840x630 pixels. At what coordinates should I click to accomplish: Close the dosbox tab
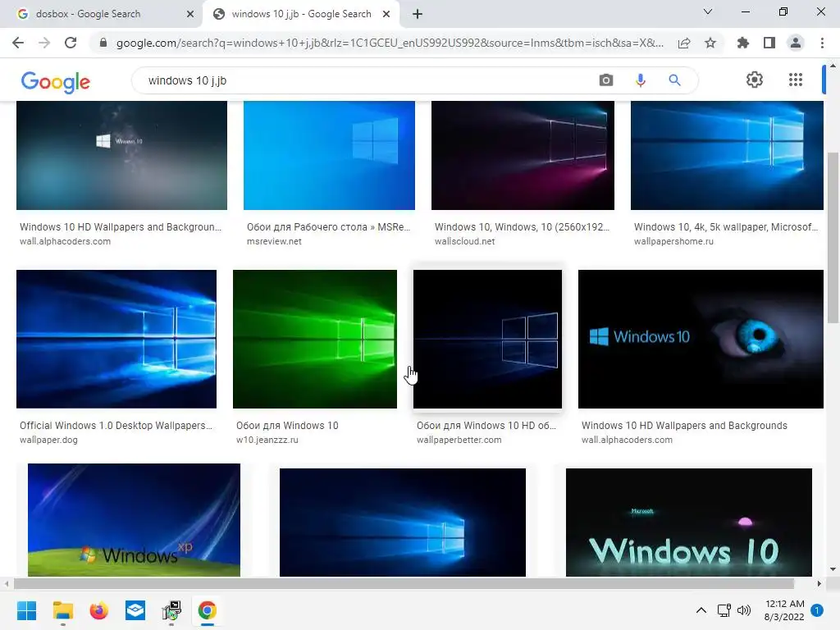pos(190,14)
